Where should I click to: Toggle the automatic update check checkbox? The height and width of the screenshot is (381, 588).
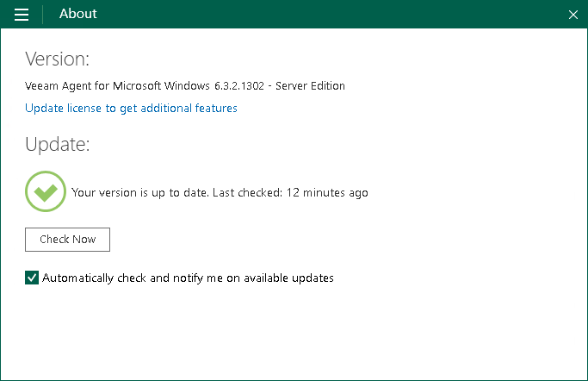32,278
